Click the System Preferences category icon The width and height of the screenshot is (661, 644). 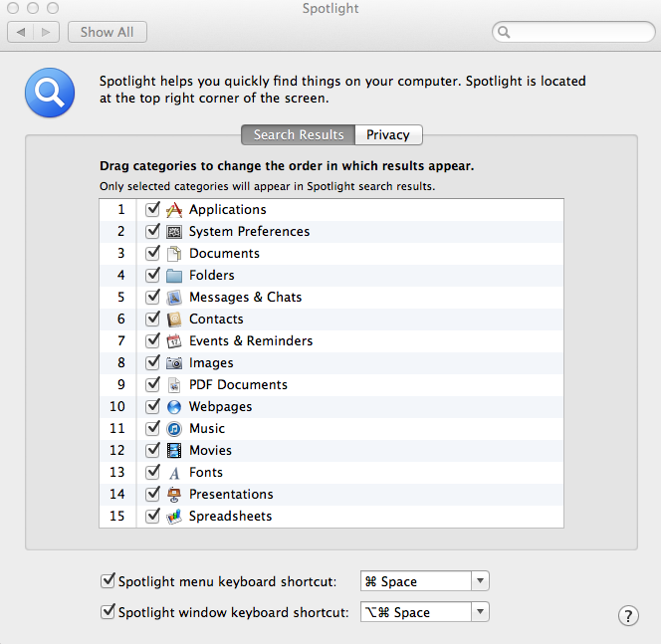pyautogui.click(x=174, y=231)
